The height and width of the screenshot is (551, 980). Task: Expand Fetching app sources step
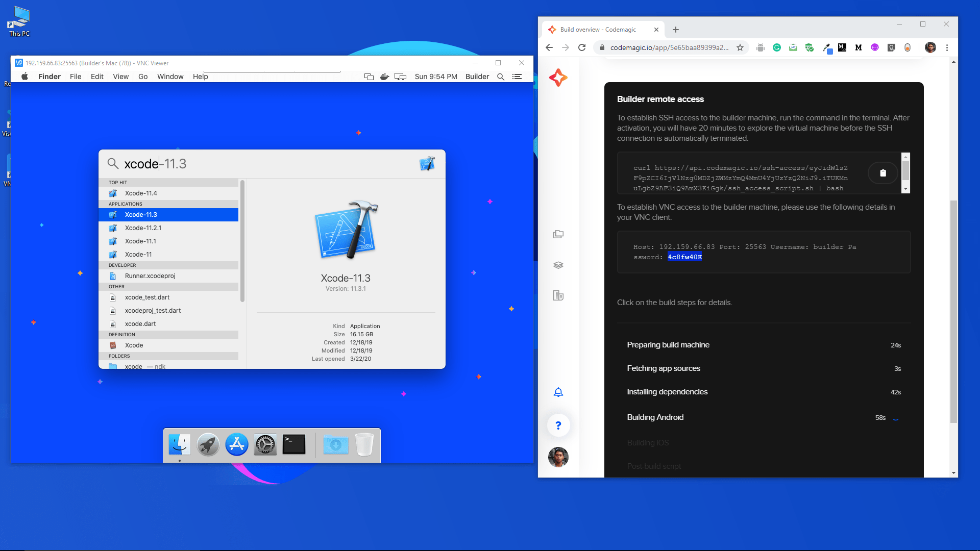coord(764,368)
